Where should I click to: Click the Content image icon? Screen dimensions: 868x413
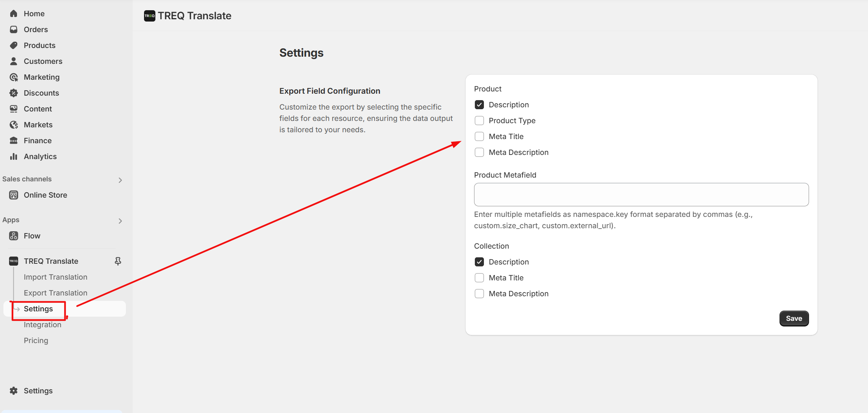(x=14, y=109)
